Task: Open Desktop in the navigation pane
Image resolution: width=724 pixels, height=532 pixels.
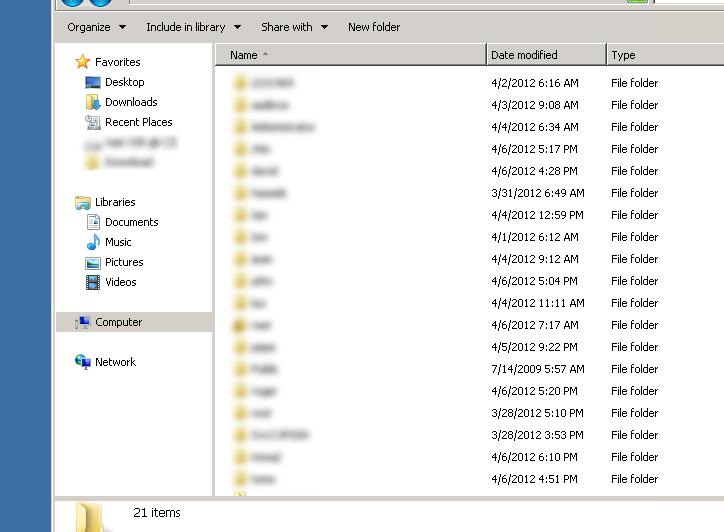Action: coord(124,82)
